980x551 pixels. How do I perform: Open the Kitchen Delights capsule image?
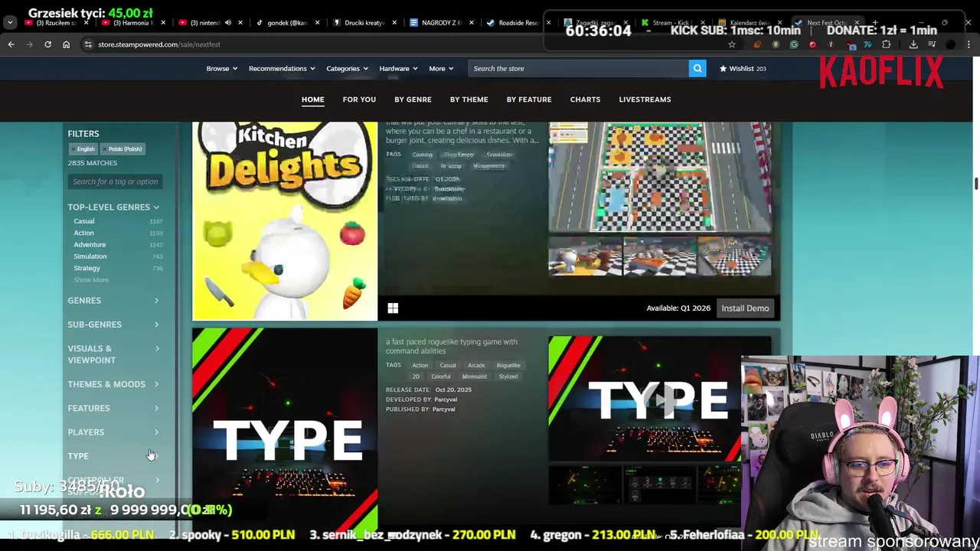(285, 221)
